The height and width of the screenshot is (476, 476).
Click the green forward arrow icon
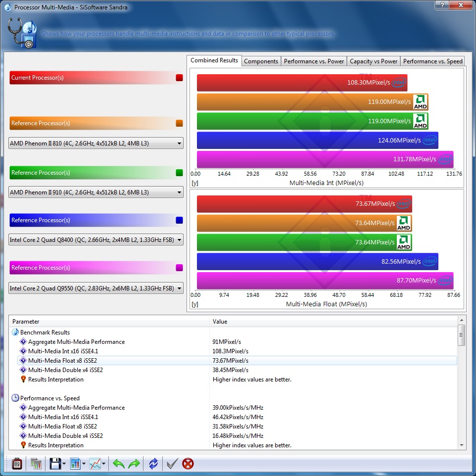click(x=134, y=464)
